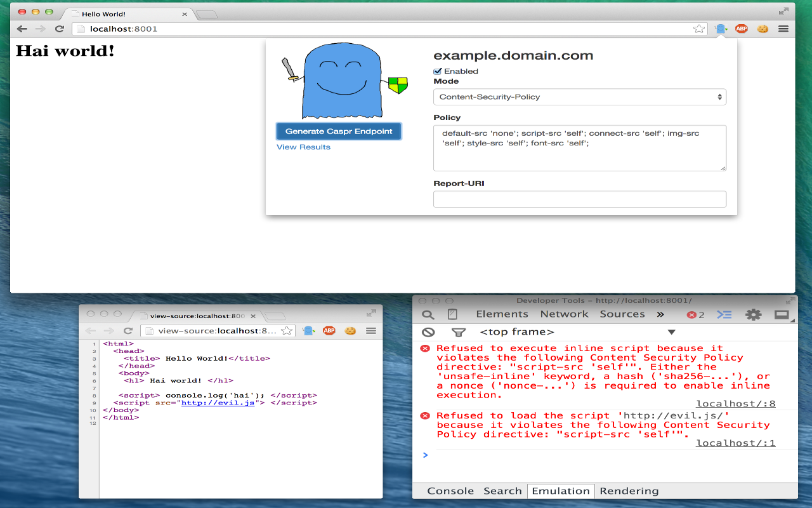Reload the localhost:8001 page
The width and height of the screenshot is (812, 508).
pos(60,29)
